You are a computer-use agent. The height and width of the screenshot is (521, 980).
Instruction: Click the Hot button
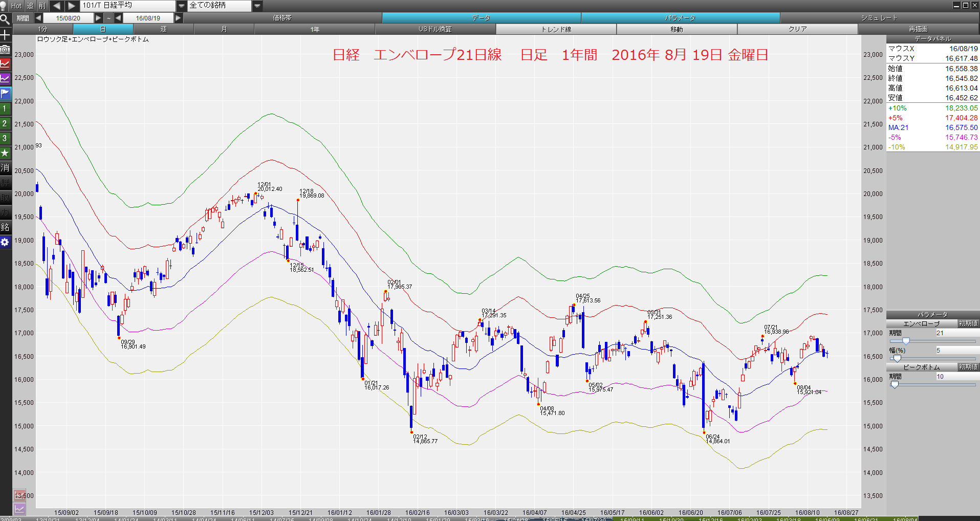tap(16, 6)
